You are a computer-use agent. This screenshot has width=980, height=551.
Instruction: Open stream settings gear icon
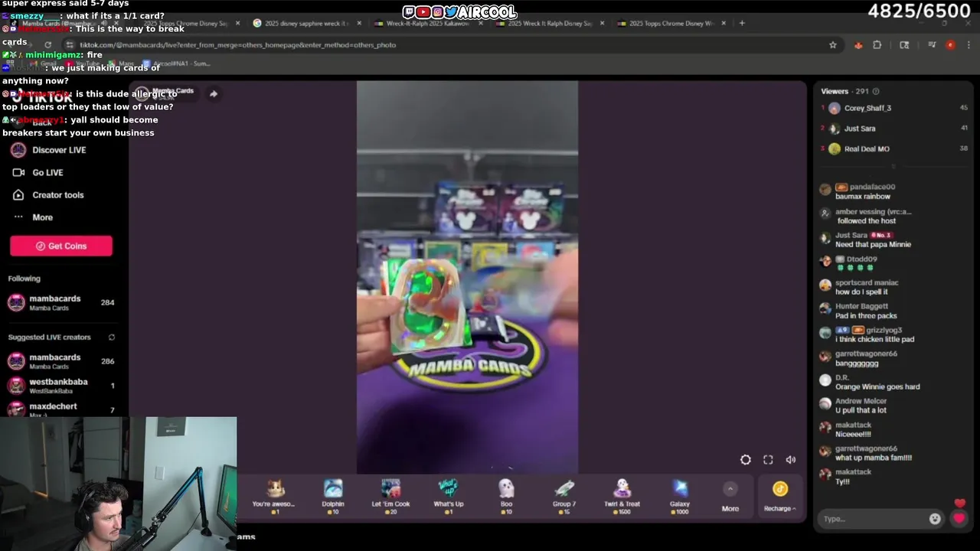746,460
